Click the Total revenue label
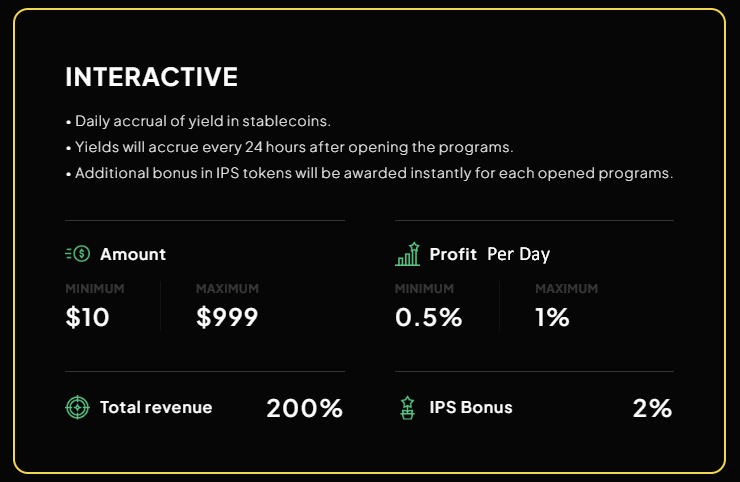 [x=156, y=407]
